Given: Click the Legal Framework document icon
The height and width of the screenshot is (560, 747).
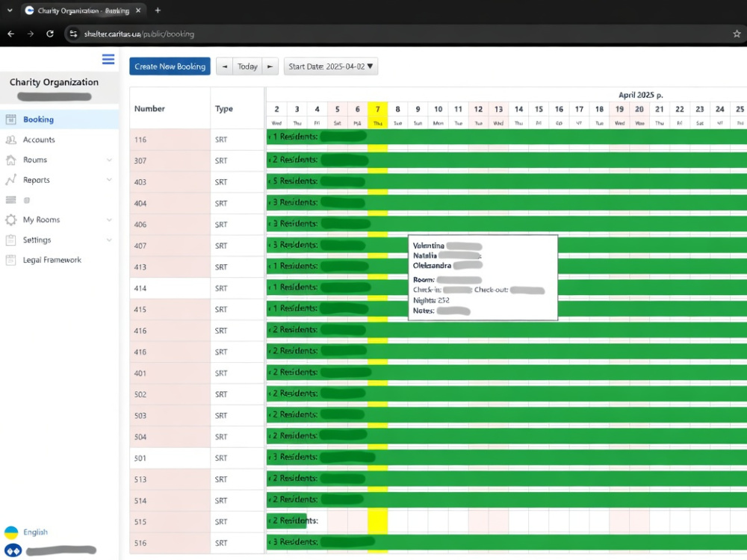Looking at the screenshot, I should (x=10, y=260).
